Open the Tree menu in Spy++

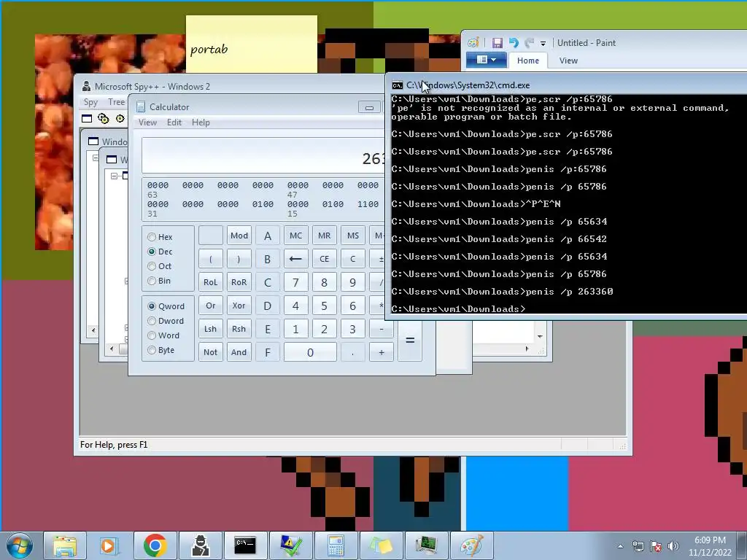pos(116,102)
